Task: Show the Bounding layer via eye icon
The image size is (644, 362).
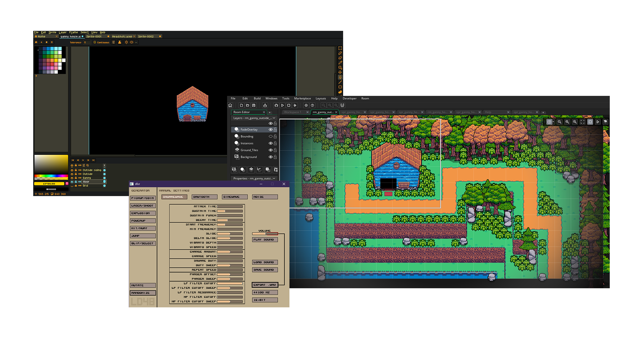Action: tap(270, 136)
